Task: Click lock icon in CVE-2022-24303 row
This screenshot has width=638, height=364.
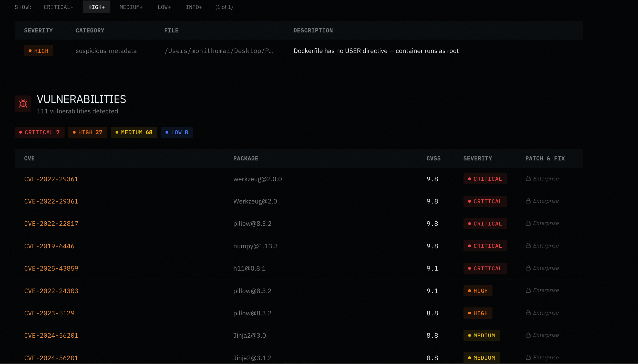Action: tap(528, 290)
